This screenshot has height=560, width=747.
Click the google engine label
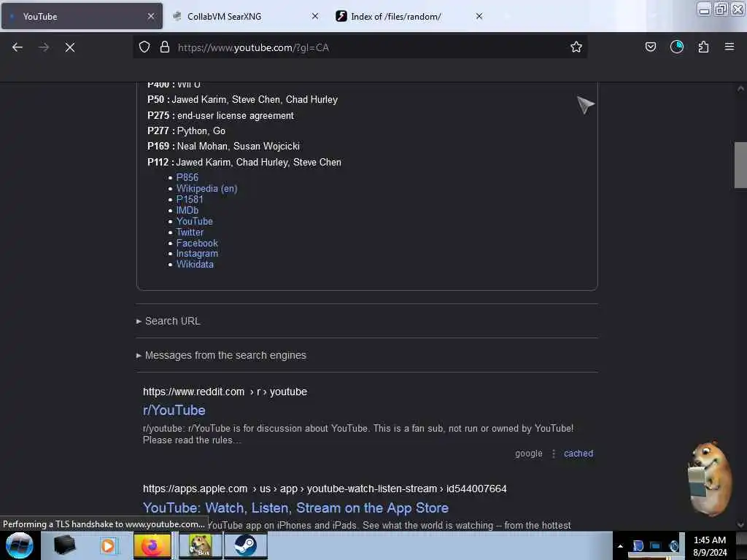[x=528, y=454]
